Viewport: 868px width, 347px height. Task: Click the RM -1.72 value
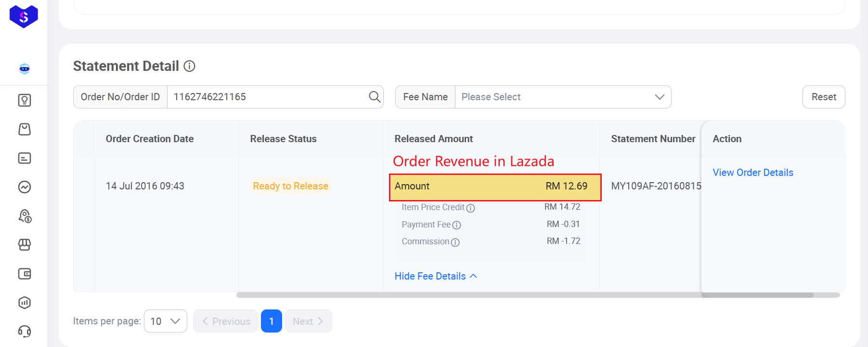coord(563,241)
